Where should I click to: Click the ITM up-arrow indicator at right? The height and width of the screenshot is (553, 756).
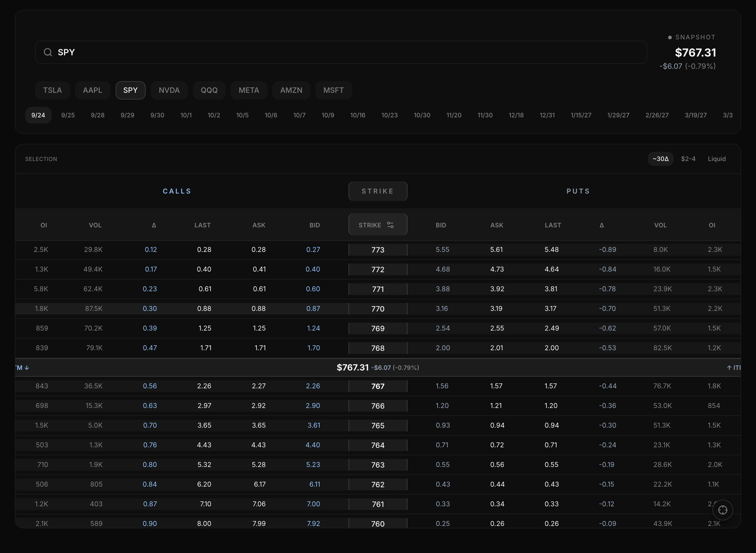coord(733,367)
